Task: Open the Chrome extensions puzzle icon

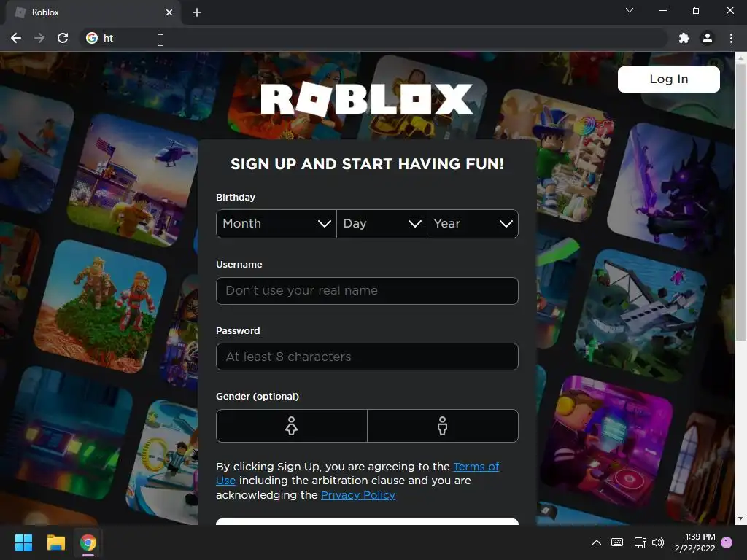Action: coord(684,38)
